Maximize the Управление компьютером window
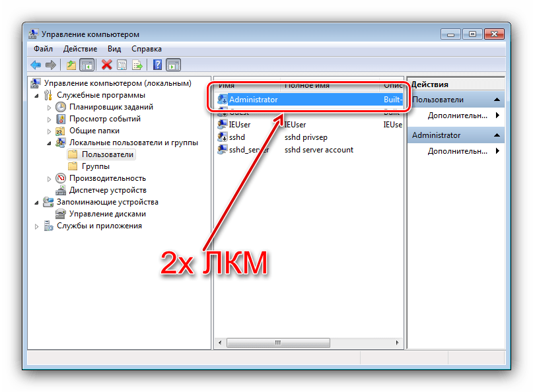Image resolution: width=533 pixels, height=392 pixels. tap(472, 34)
